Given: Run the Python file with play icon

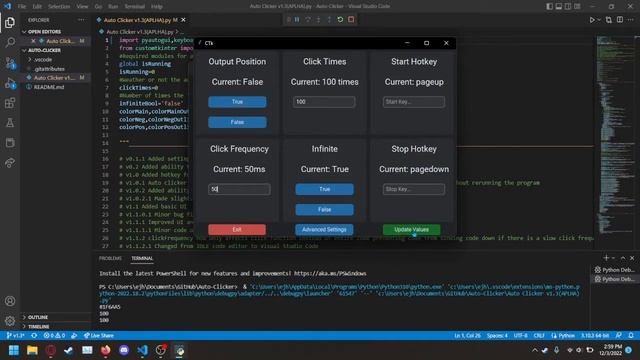Looking at the screenshot, I should coord(591,20).
